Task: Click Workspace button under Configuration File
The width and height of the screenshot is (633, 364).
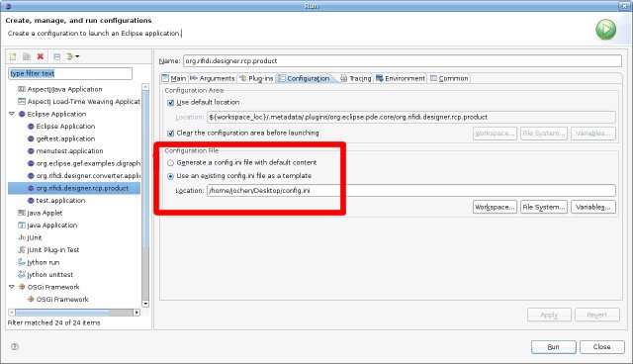Action: pyautogui.click(x=495, y=207)
